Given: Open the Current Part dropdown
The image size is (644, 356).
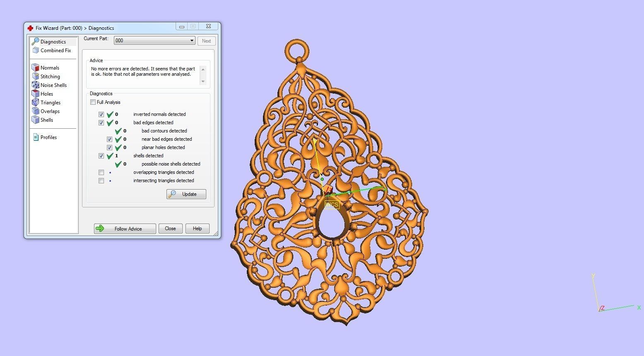Looking at the screenshot, I should pyautogui.click(x=154, y=41).
